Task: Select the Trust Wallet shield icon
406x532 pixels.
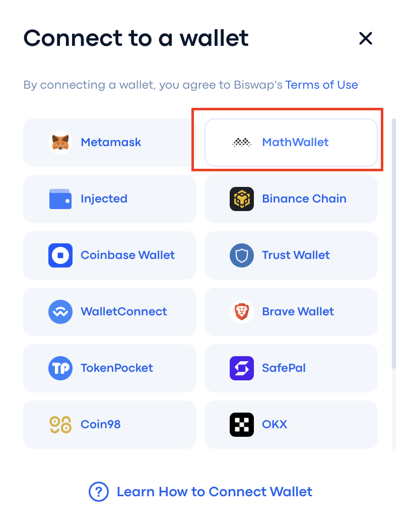Action: [242, 255]
